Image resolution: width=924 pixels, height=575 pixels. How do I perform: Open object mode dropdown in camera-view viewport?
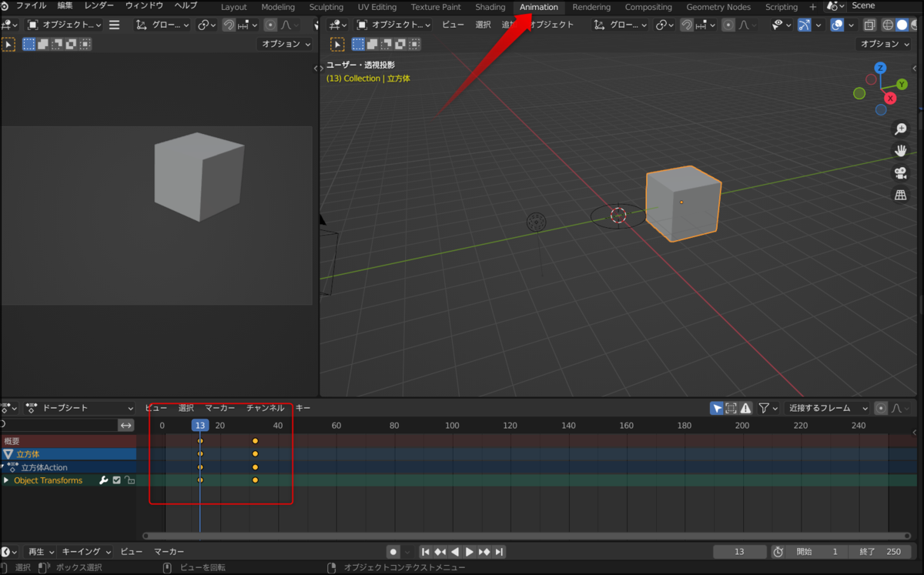tap(64, 25)
